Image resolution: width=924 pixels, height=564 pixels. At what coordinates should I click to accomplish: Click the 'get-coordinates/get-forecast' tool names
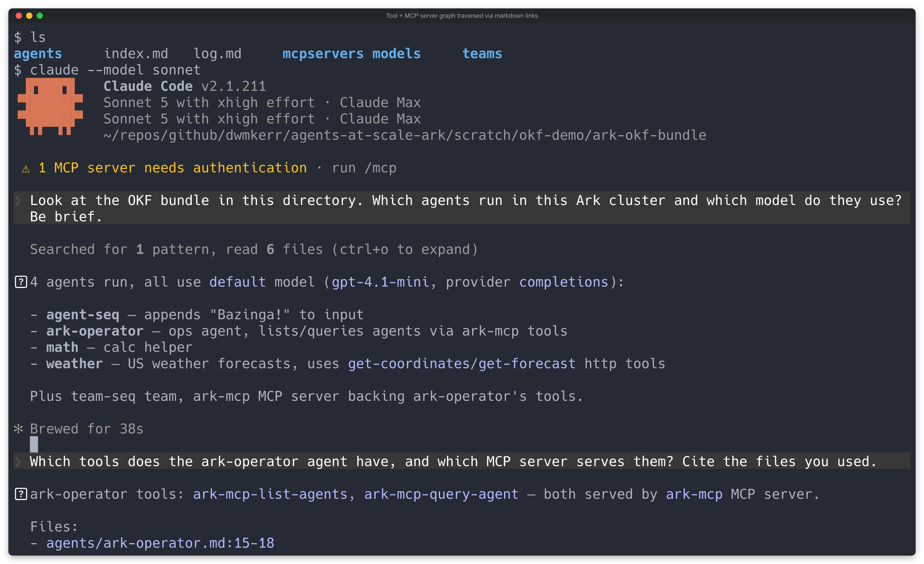tap(462, 364)
